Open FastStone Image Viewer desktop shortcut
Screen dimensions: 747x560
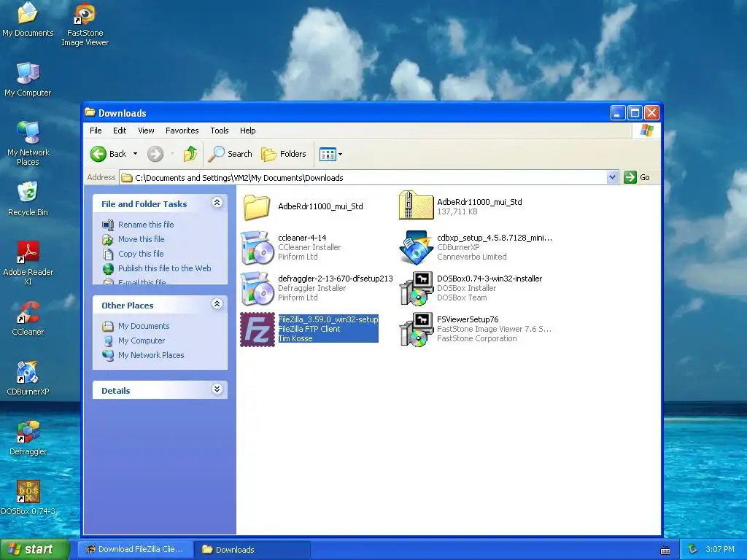pyautogui.click(x=85, y=24)
